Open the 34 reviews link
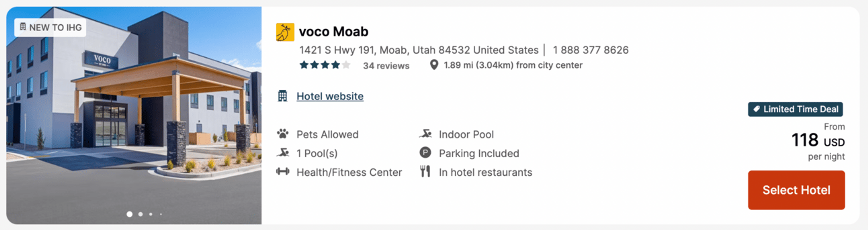The height and width of the screenshot is (230, 868). click(386, 66)
